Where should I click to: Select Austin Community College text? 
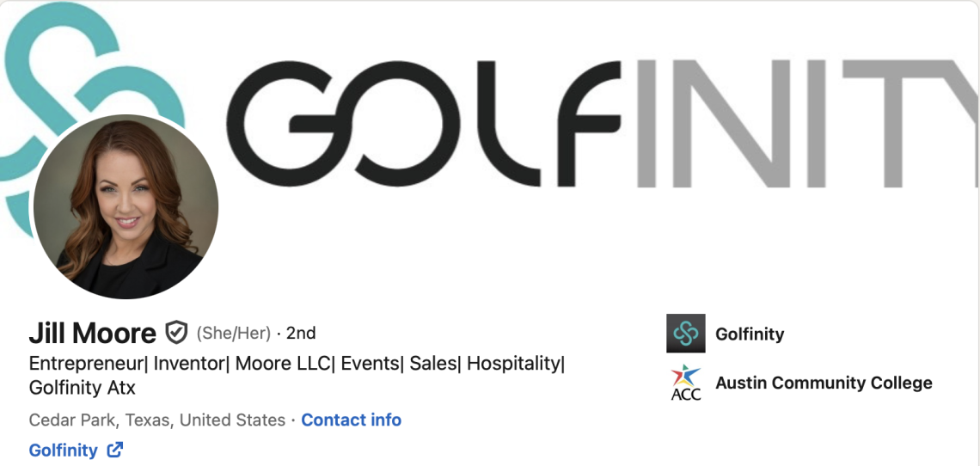(x=824, y=383)
